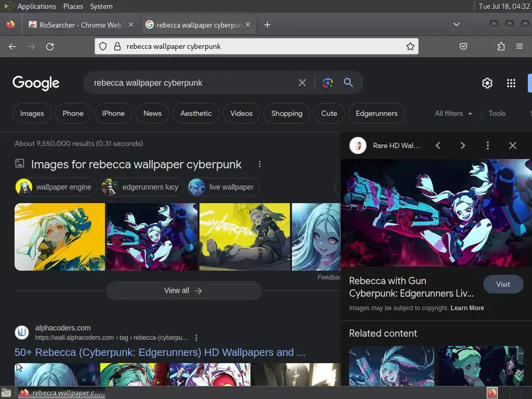Viewport: 532px width, 399px height.
Task: Open the Google apps grid
Action: [x=511, y=83]
